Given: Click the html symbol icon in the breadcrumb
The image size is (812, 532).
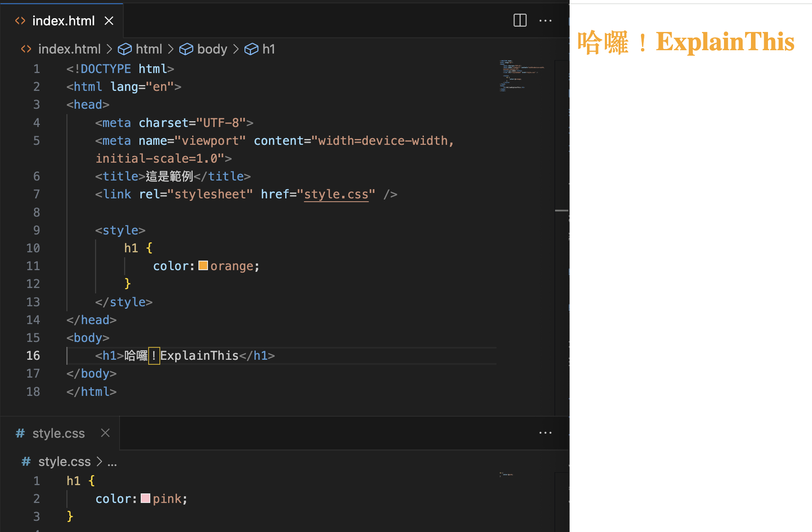Looking at the screenshot, I should [125, 49].
